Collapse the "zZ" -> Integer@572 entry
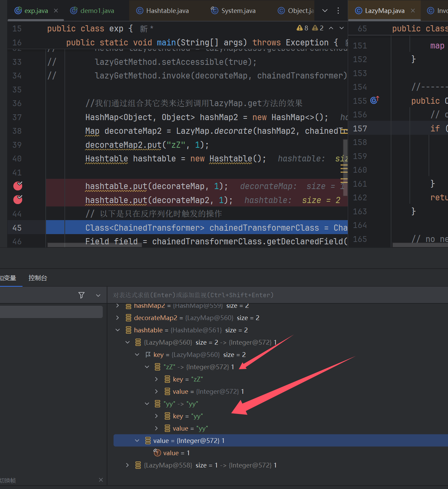Image resolution: width=448 pixels, height=489 pixels. tap(147, 367)
